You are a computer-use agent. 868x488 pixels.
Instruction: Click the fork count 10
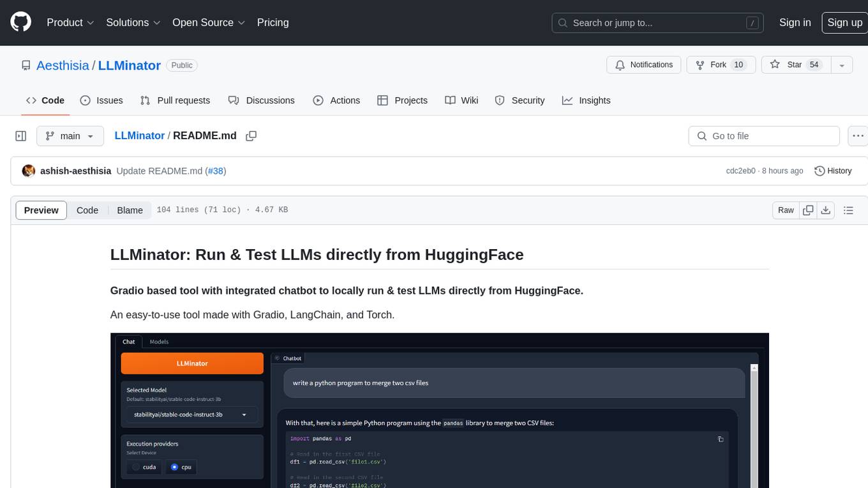[738, 65]
